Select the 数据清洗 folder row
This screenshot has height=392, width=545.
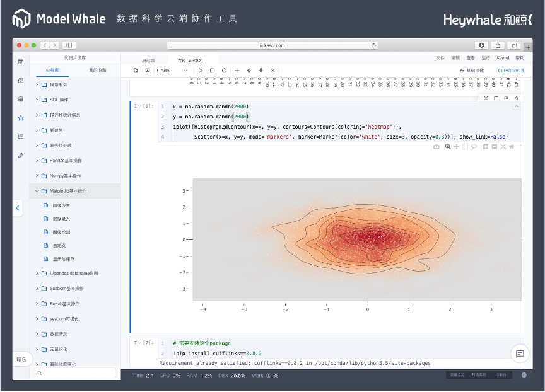click(x=75, y=334)
